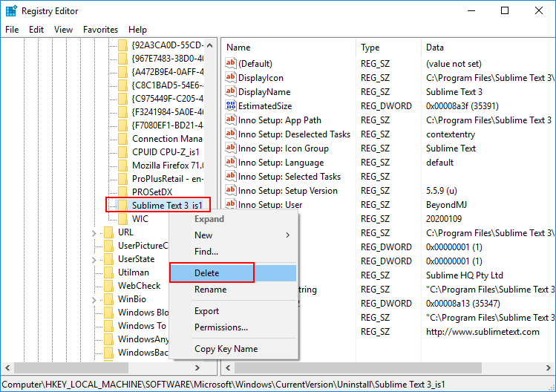The image size is (556, 392).
Task: Click the tree pane scroll right arrow
Action: tap(197, 368)
